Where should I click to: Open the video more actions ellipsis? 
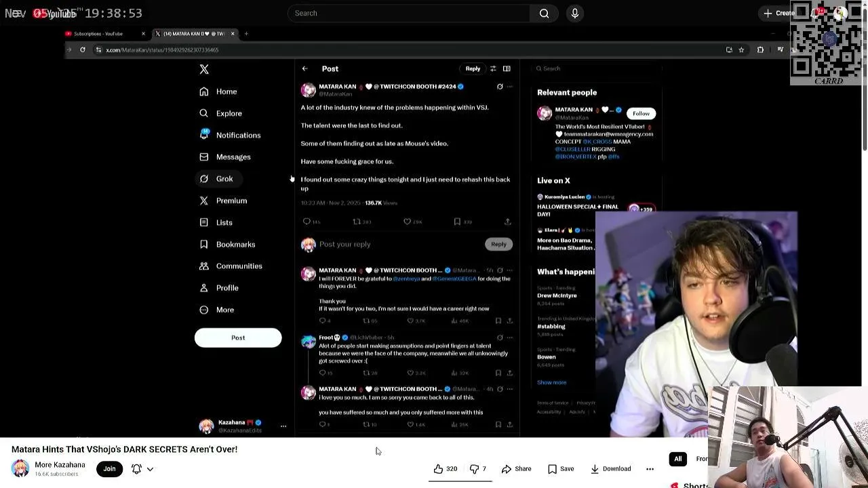(650, 468)
